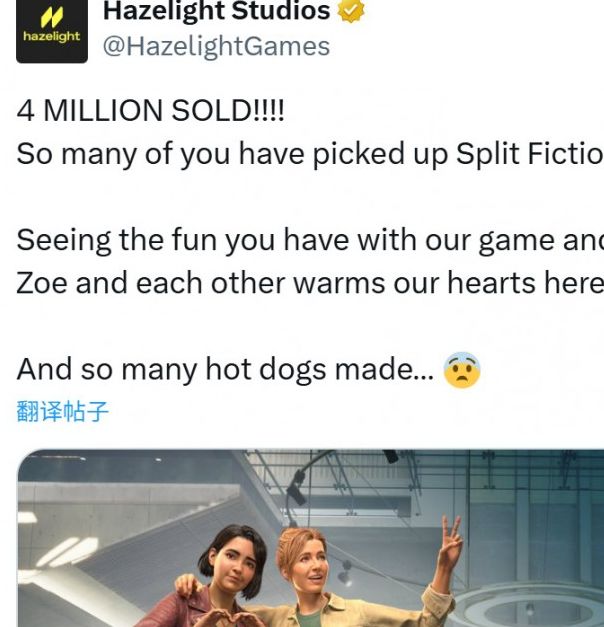
Task: Open the Hazelight Studios display name
Action: point(217,11)
